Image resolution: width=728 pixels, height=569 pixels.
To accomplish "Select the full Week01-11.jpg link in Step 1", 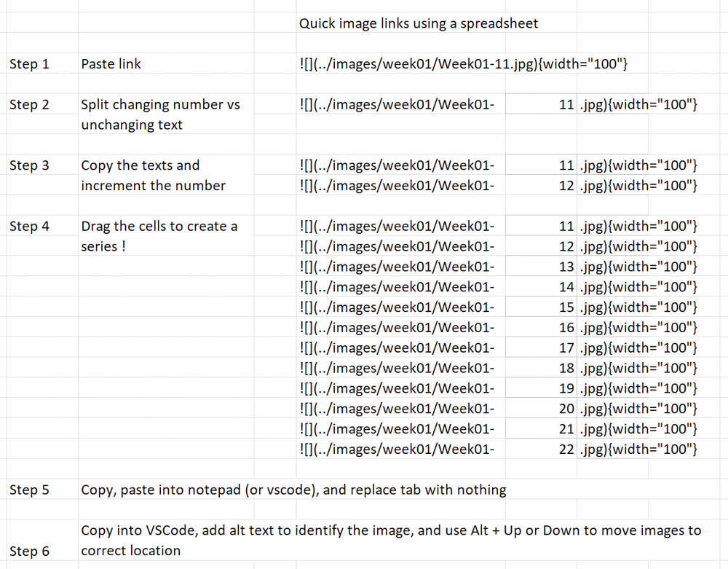I will [464, 64].
